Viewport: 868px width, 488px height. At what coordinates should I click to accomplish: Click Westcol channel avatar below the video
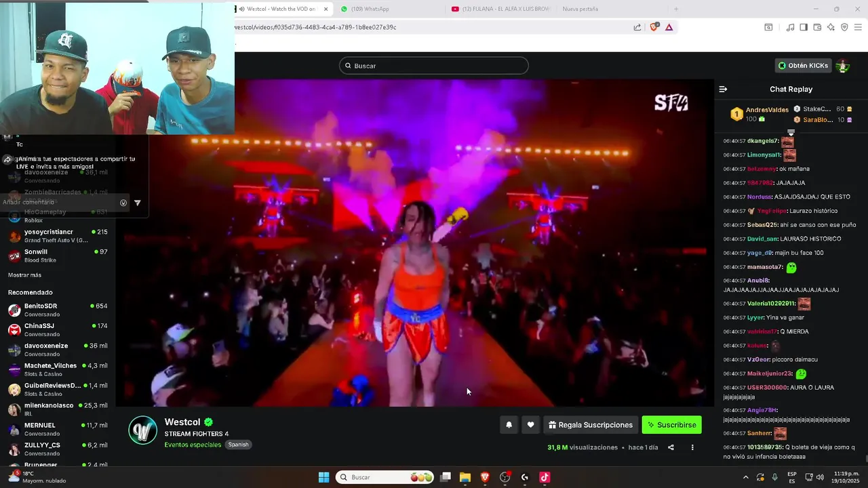(142, 430)
